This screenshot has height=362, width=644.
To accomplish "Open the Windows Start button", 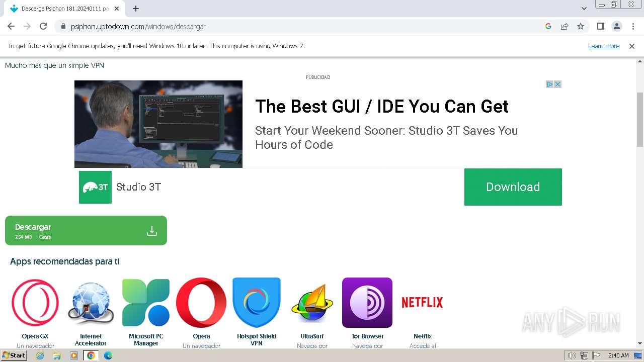I will click(14, 355).
